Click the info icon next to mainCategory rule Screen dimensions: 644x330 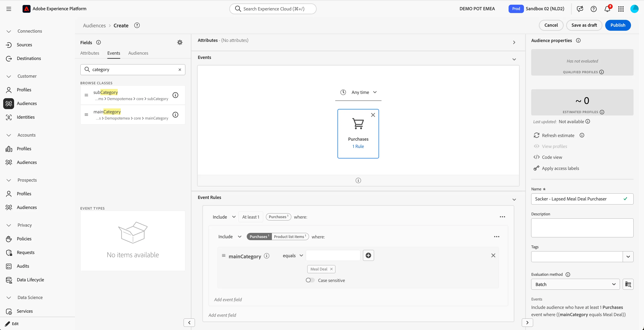pos(267,256)
